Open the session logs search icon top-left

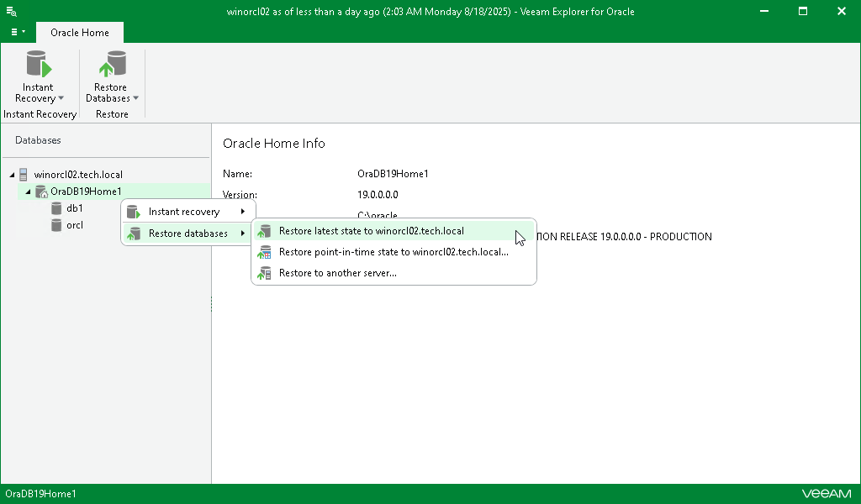(x=11, y=12)
